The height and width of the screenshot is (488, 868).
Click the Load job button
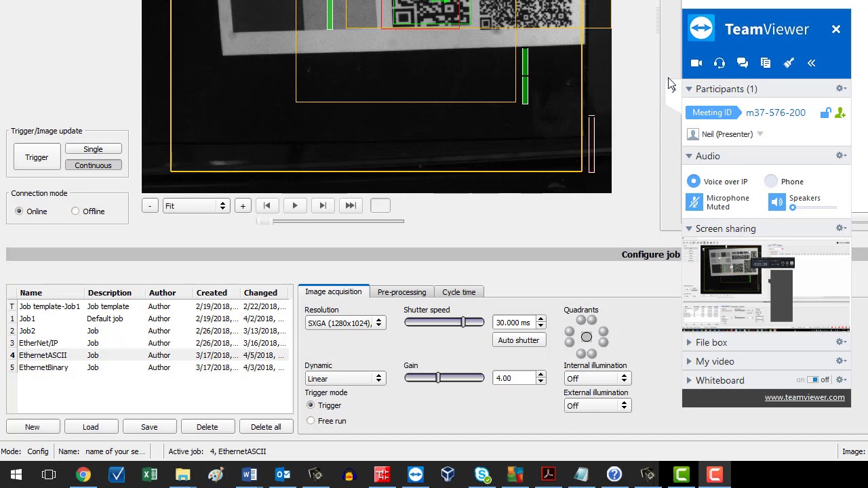pos(90,427)
